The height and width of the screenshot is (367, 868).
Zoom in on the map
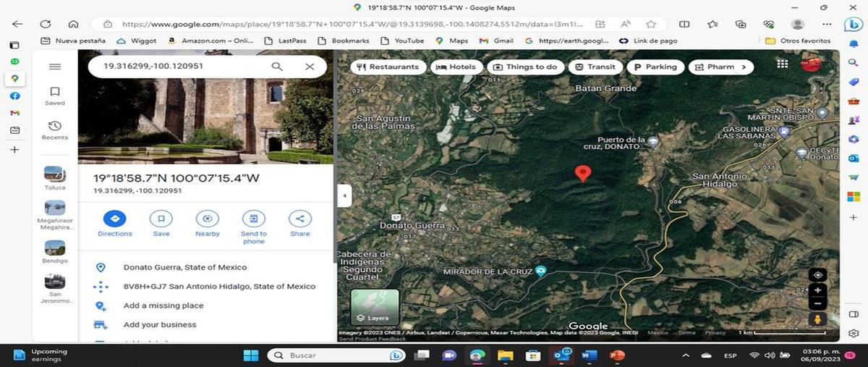click(x=817, y=290)
